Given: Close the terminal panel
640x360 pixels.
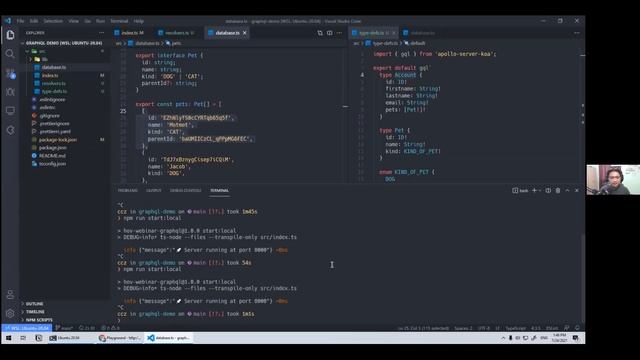Looking at the screenshot, I should (x=577, y=190).
